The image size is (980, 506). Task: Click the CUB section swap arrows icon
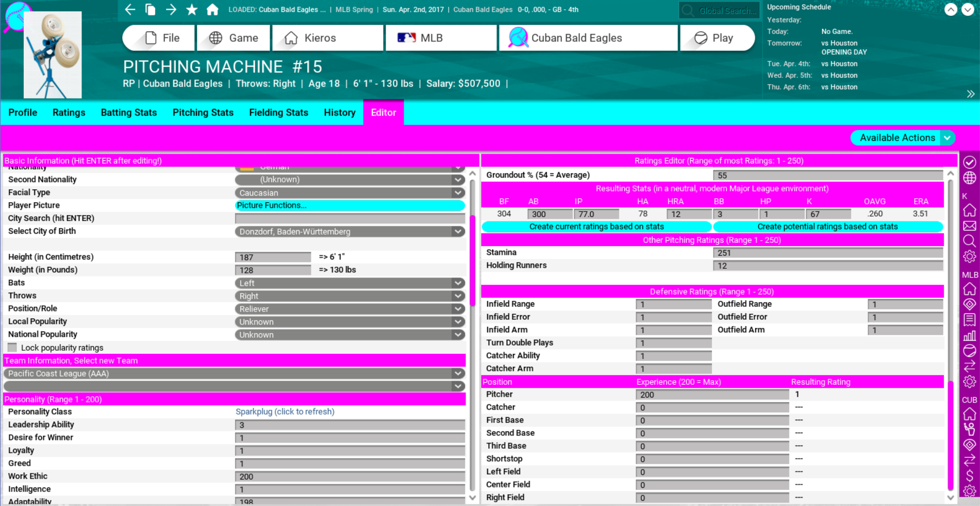[x=970, y=460]
